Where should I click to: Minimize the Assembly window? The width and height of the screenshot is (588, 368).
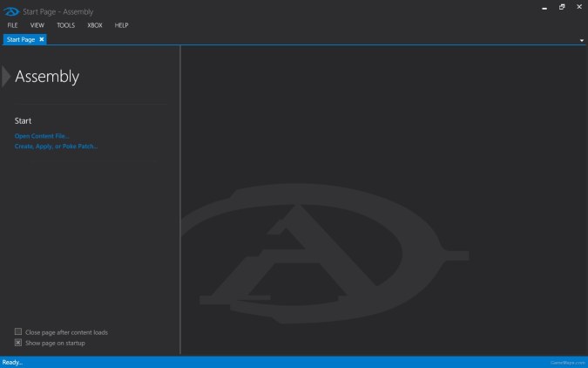[x=544, y=8]
